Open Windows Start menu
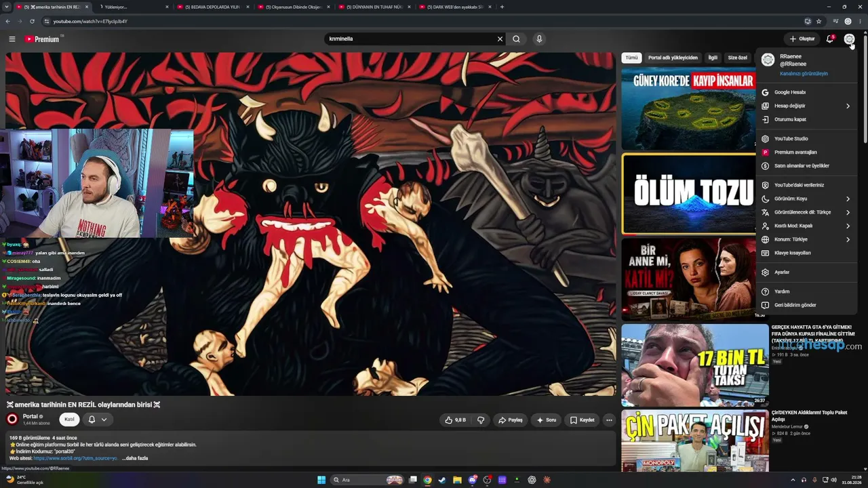 pos(321,480)
